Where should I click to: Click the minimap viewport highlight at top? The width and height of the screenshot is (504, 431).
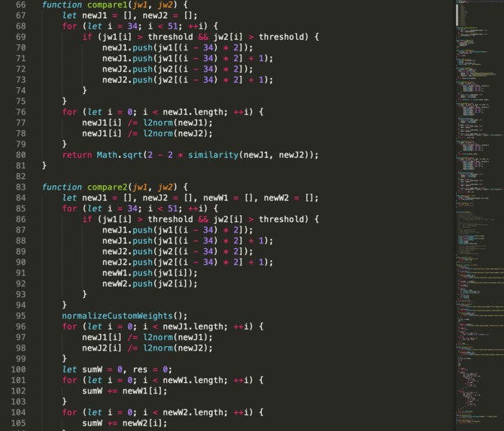pos(457,14)
